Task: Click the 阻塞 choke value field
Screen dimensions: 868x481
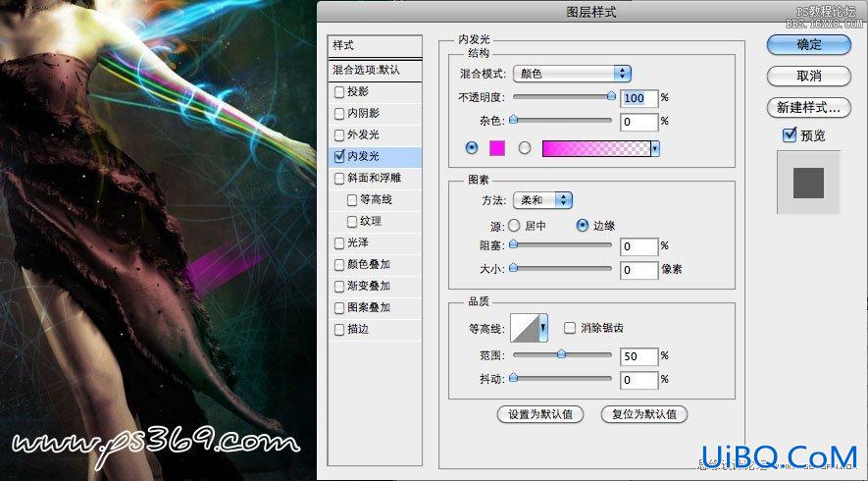Action: tap(638, 246)
